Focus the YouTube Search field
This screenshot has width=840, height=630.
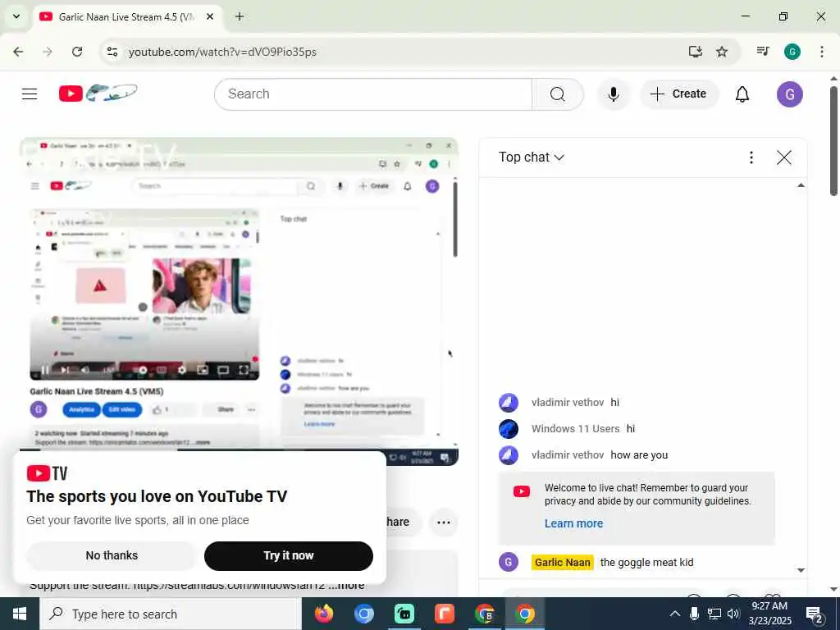click(x=373, y=94)
